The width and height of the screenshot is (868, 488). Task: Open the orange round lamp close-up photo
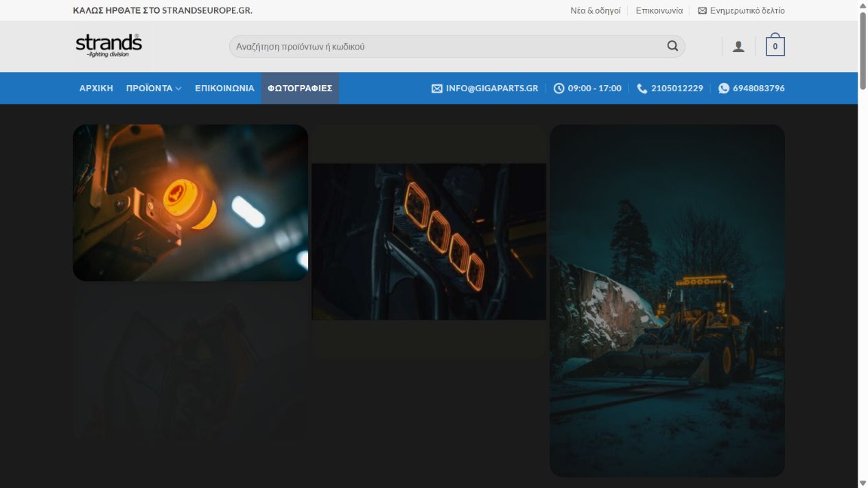tap(190, 202)
